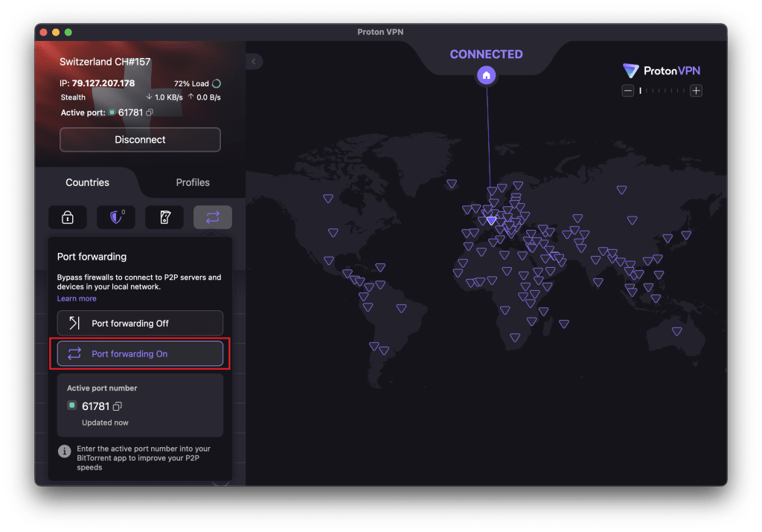Adjust the map zoom slider

click(x=662, y=91)
